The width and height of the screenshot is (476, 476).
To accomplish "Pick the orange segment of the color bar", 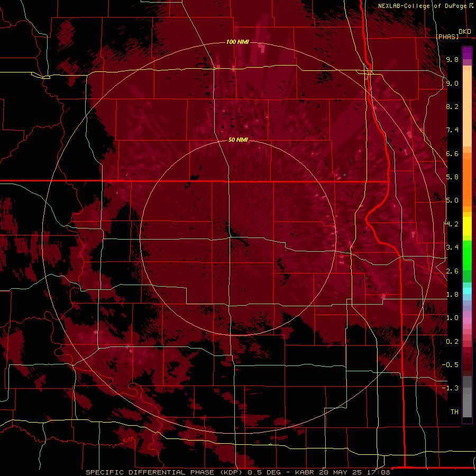I will coord(467,182).
